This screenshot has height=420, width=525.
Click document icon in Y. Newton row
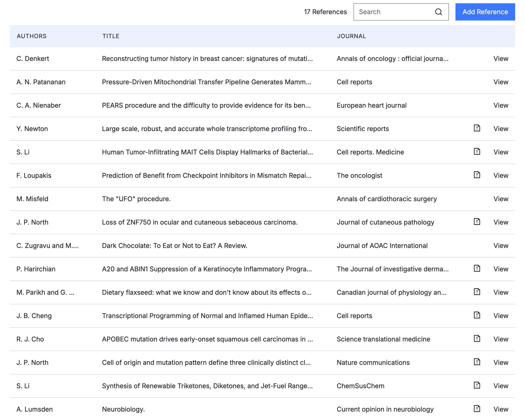(477, 128)
